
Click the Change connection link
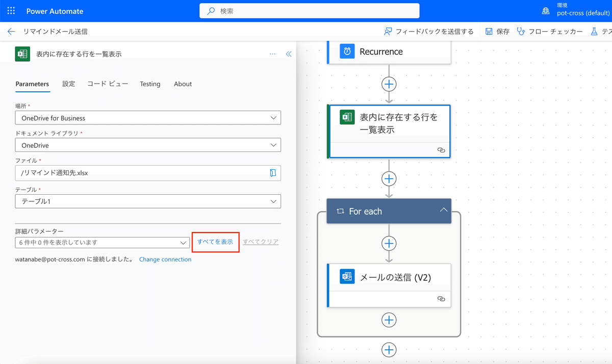coord(165,259)
